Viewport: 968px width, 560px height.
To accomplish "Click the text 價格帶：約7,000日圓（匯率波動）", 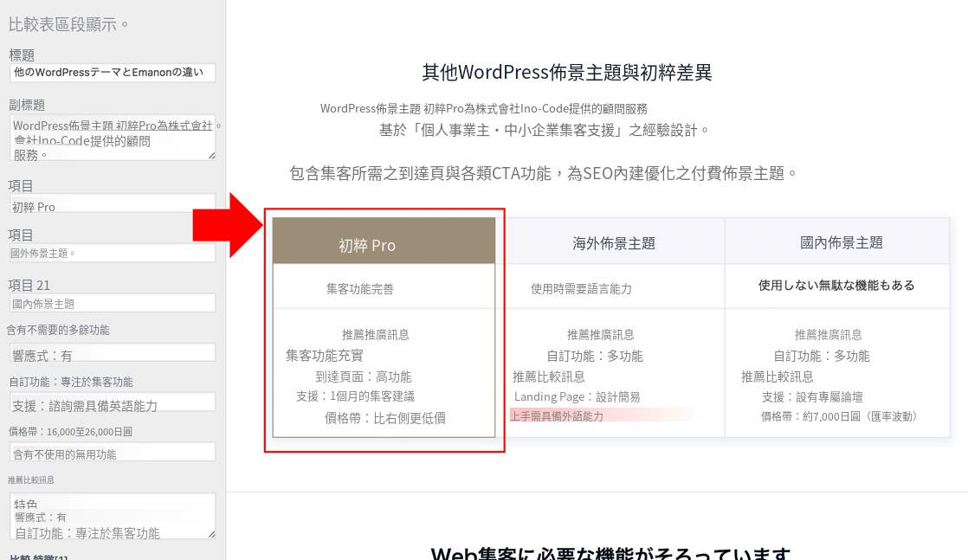I will coord(841,417).
